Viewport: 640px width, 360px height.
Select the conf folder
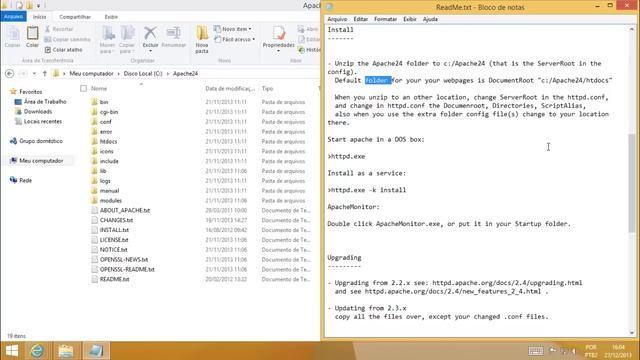(x=106, y=122)
